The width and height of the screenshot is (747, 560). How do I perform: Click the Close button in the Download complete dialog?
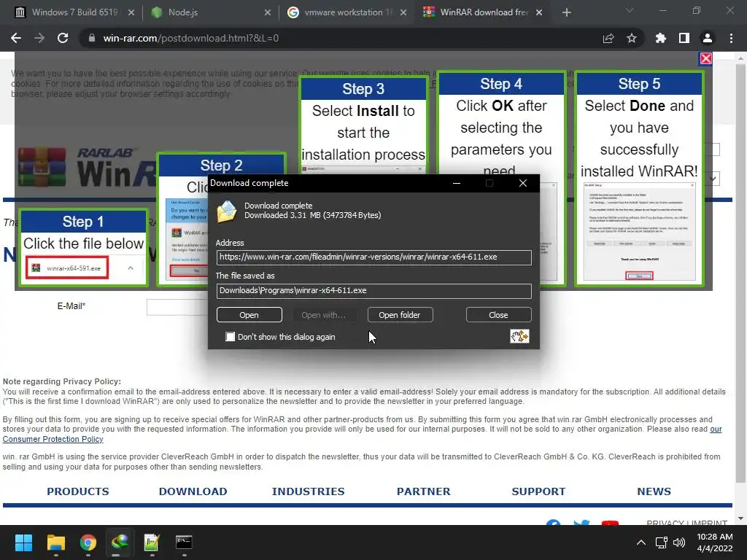point(498,315)
